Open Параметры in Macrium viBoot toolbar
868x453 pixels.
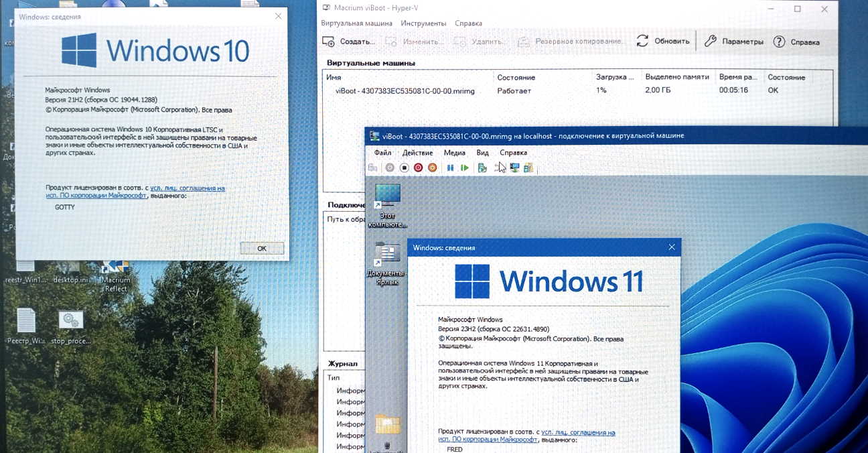734,42
